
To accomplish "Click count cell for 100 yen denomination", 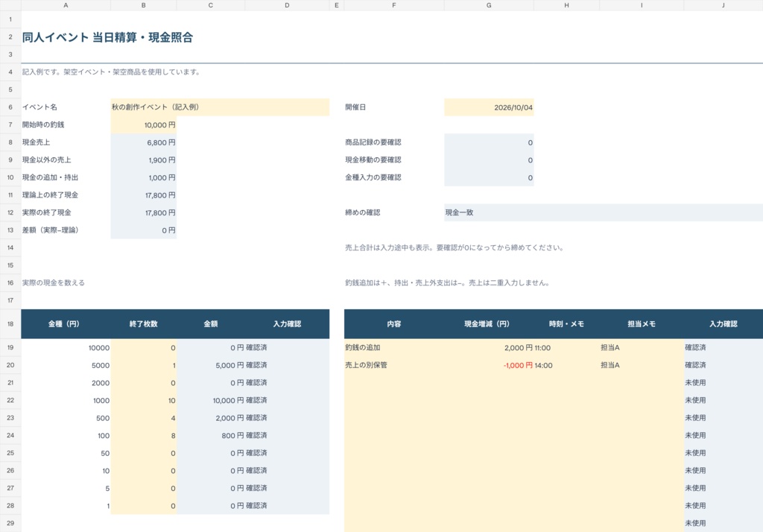I will [x=144, y=435].
